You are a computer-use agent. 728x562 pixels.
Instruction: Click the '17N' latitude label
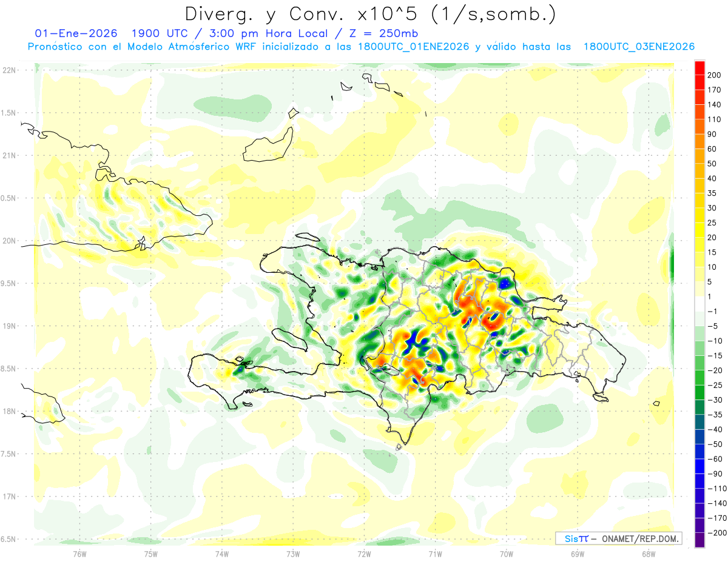click(x=8, y=497)
